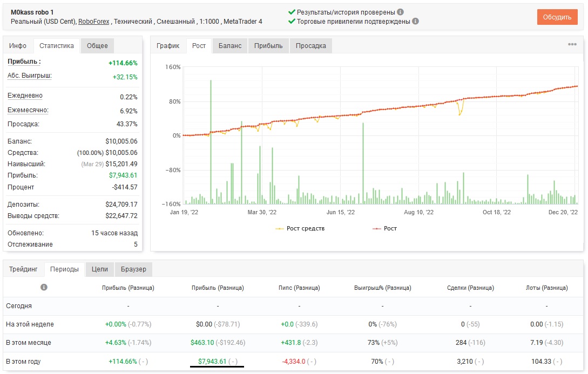Click the $7,943.61 yearly profit cell

click(x=218, y=361)
